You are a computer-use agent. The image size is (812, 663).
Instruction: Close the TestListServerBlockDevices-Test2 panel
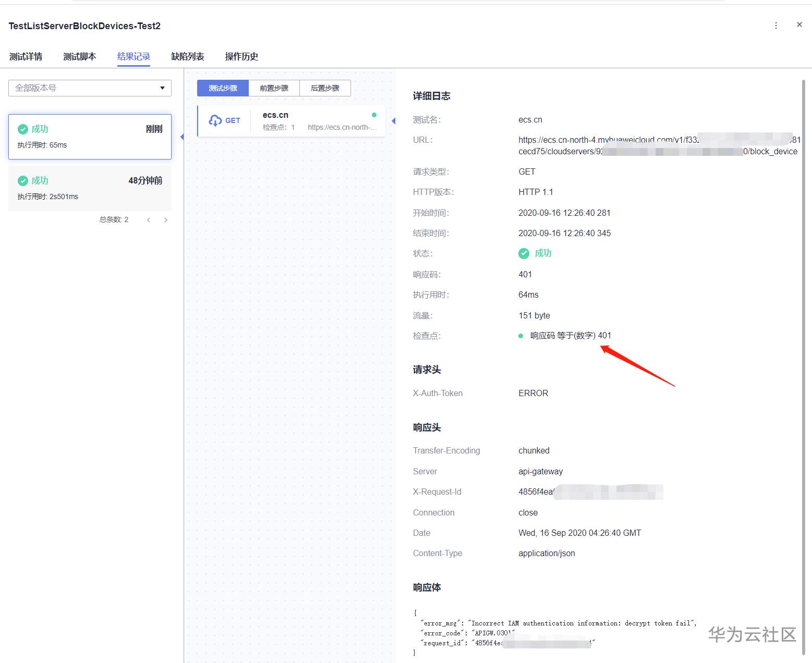point(799,24)
